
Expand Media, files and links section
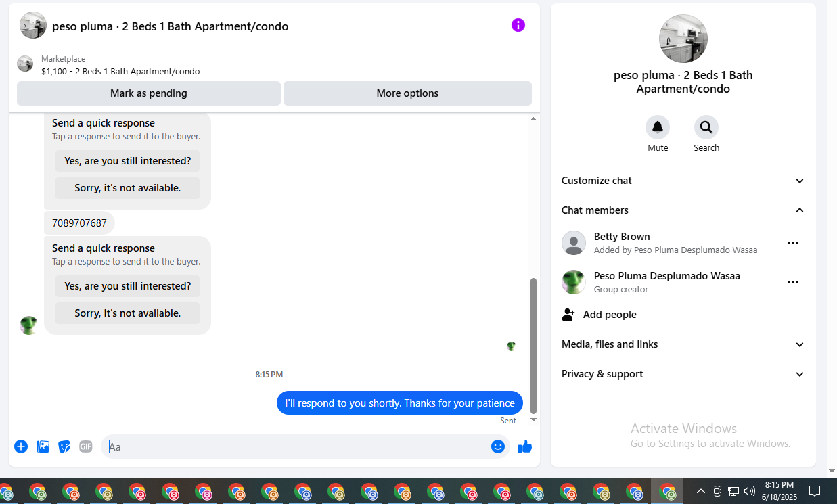point(683,344)
